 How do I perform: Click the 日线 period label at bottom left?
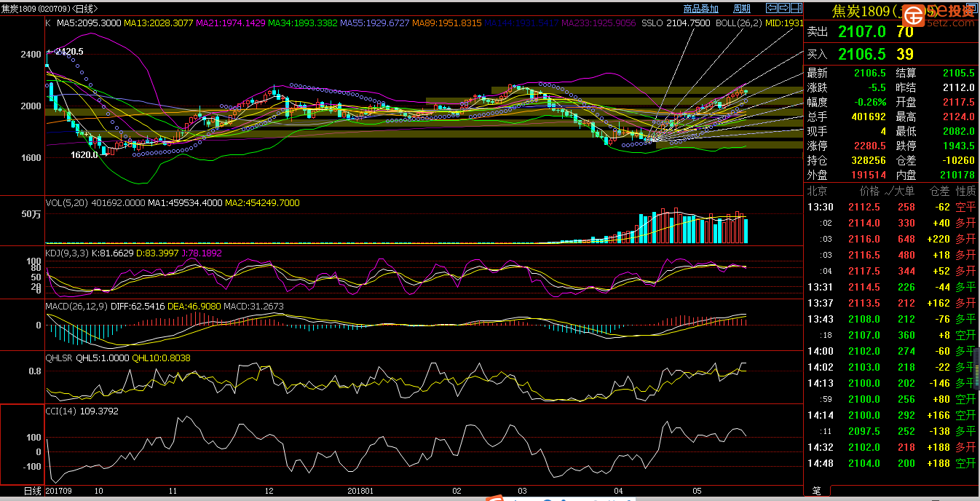[x=33, y=492]
